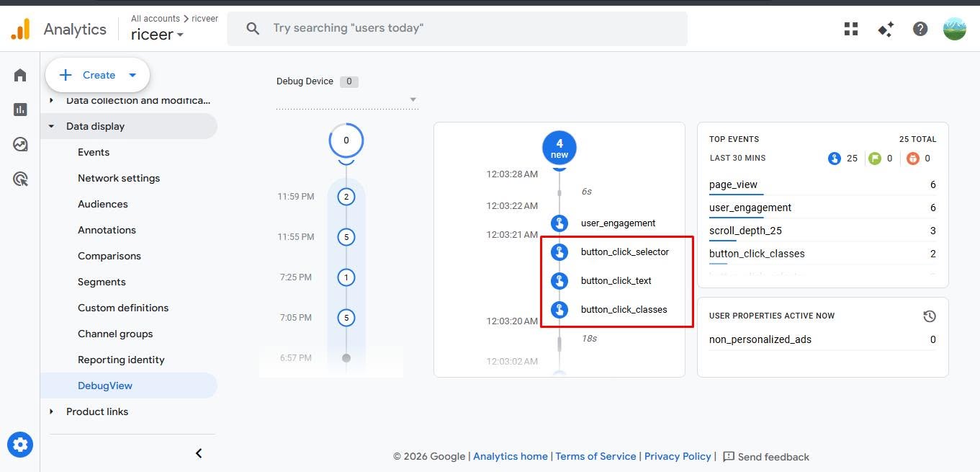This screenshot has width=980, height=472.
Task: Click the button_click_selector event icon
Action: [559, 251]
